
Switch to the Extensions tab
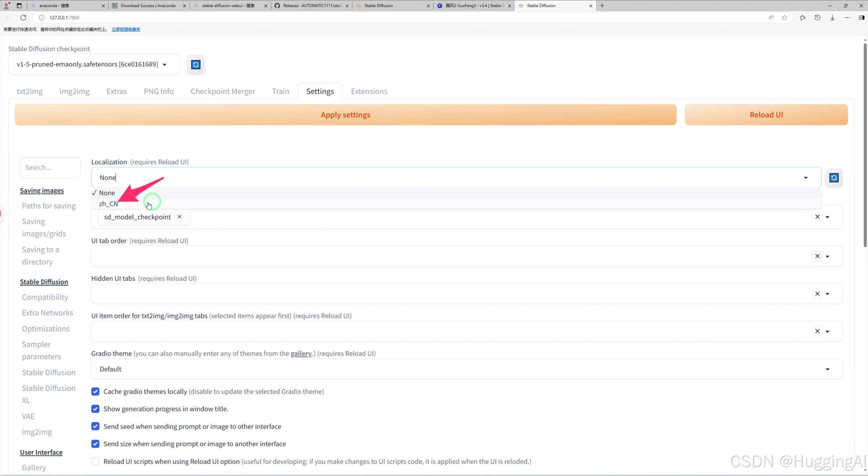point(369,91)
